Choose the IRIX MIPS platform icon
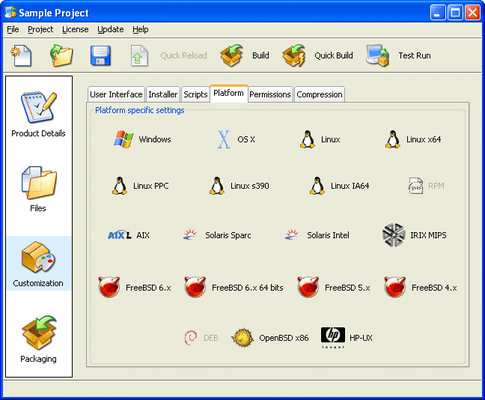Screen dimensions: 485x400 [x=394, y=235]
